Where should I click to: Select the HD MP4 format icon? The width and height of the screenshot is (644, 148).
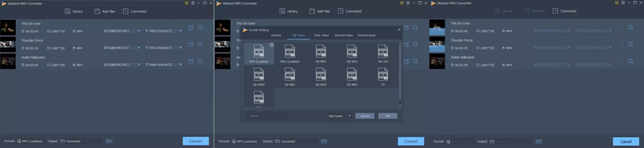point(321,52)
